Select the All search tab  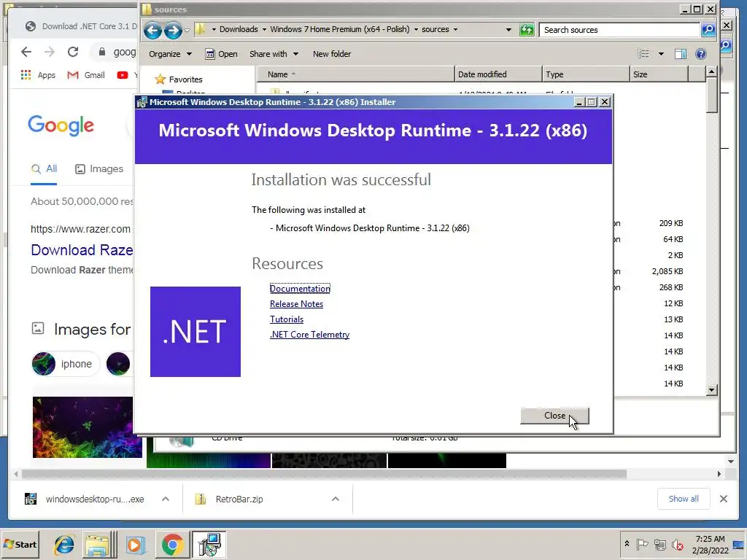click(44, 168)
